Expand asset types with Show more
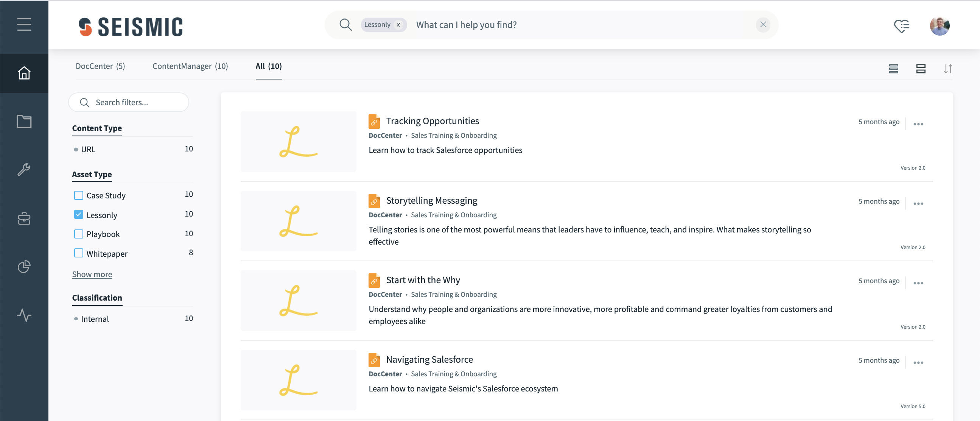This screenshot has width=980, height=421. (92, 274)
